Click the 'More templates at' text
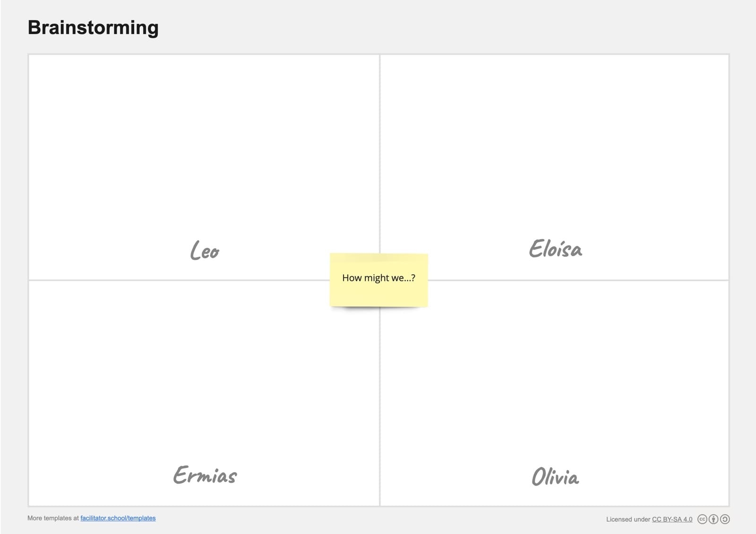Viewport: 756px width, 534px height. click(52, 518)
